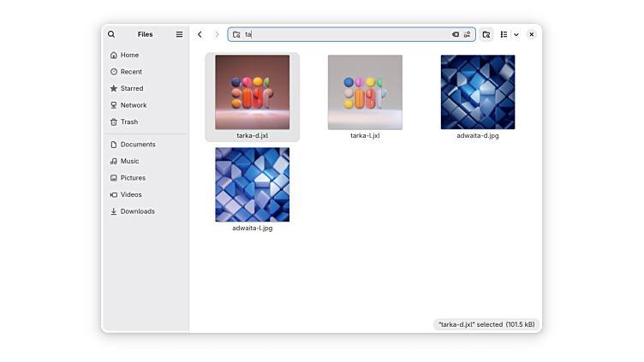Click the sidebar search icon
This screenshot has height=362, width=644.
(111, 34)
